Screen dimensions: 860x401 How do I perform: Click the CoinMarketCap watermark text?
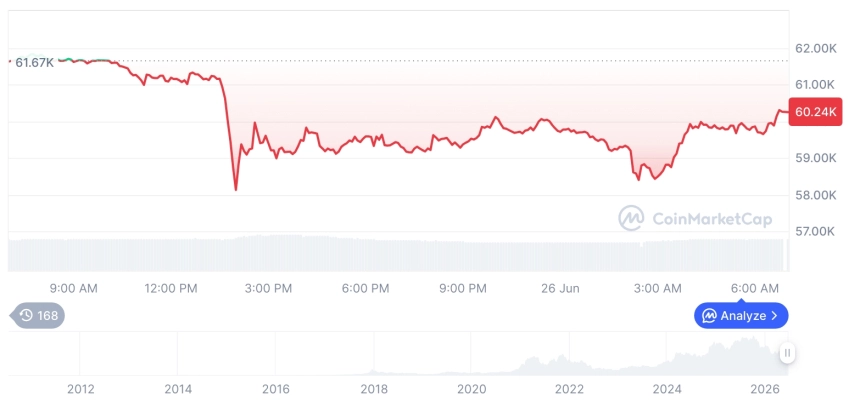point(712,219)
